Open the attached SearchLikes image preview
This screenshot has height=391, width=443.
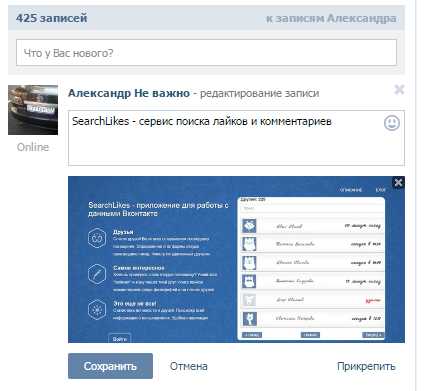click(x=236, y=259)
